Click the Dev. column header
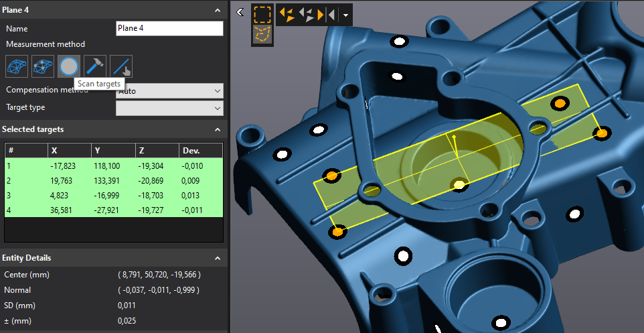 click(x=199, y=151)
